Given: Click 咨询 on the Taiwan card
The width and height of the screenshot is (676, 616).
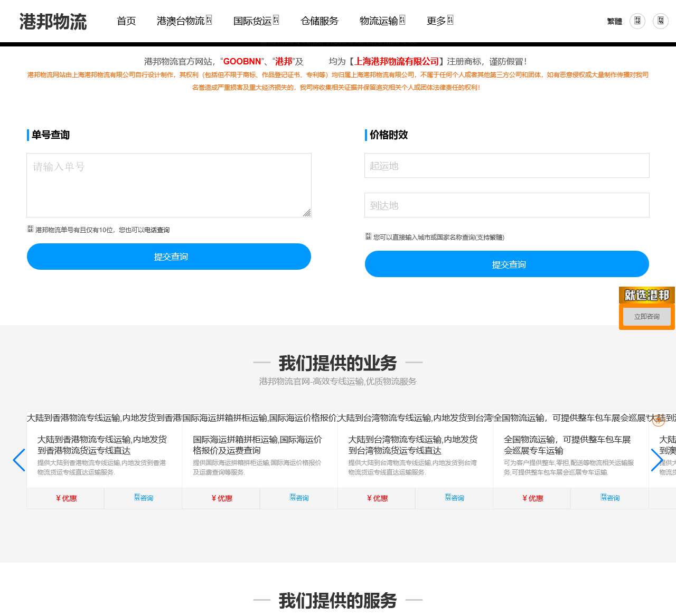Looking at the screenshot, I should click(455, 498).
